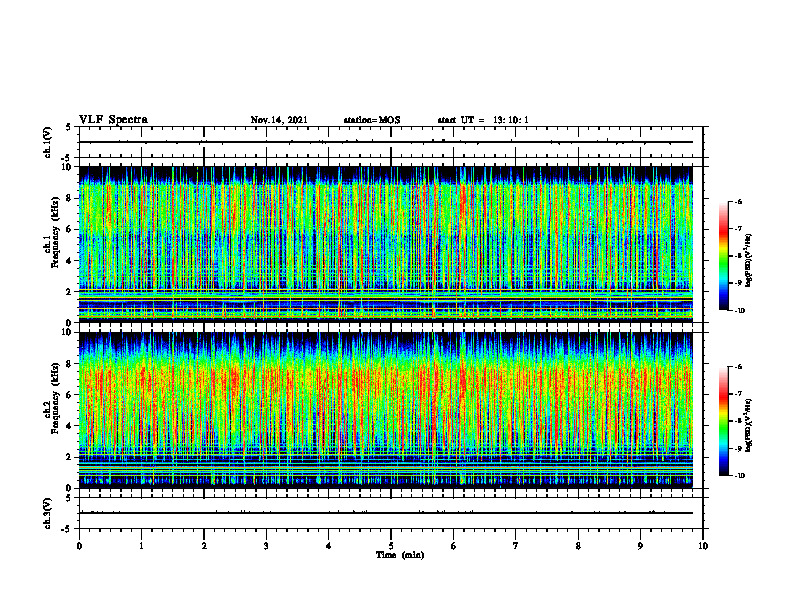
Task: Click time axis tick label '5'
Action: (391, 546)
